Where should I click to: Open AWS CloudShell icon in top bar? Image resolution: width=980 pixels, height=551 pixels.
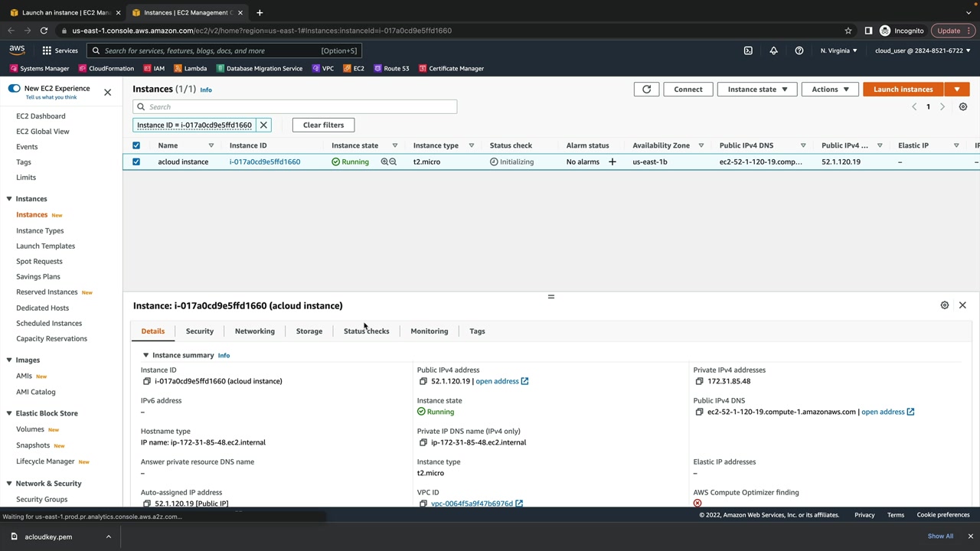(x=748, y=51)
